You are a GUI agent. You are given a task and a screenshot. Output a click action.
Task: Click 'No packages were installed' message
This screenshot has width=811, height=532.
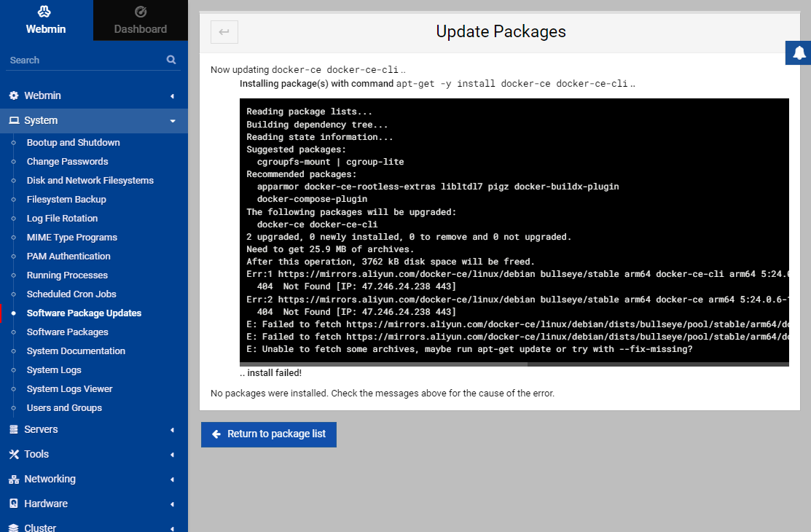[x=383, y=394]
